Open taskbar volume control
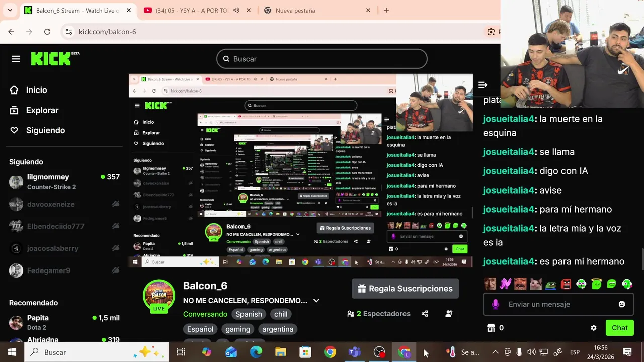Screen dimensions: 644x362 pyautogui.click(x=531, y=352)
